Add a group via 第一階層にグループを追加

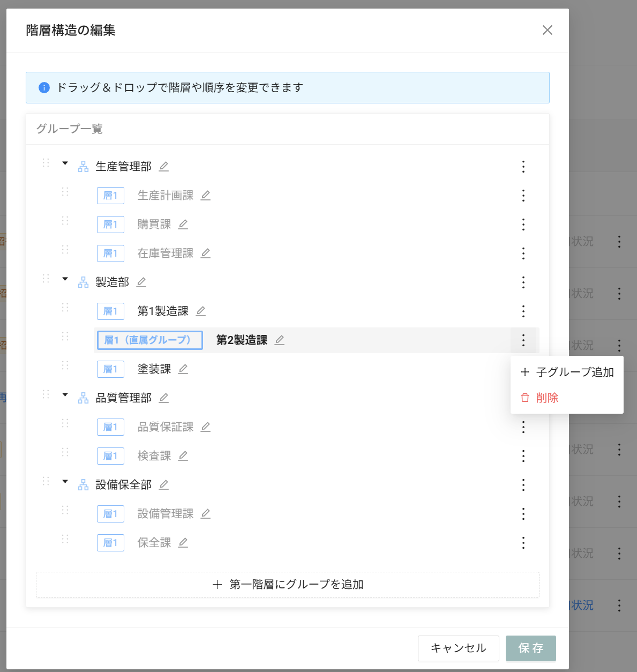pos(288,585)
